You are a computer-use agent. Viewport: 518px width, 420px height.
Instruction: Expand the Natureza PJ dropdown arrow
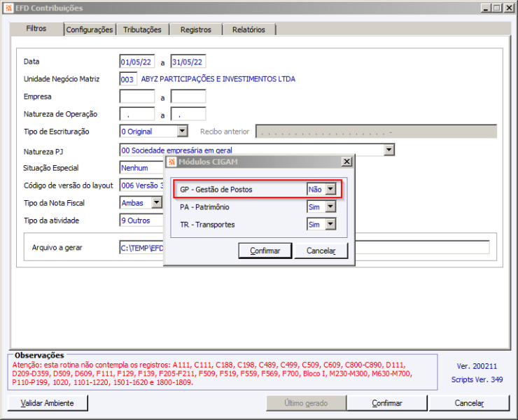point(389,150)
